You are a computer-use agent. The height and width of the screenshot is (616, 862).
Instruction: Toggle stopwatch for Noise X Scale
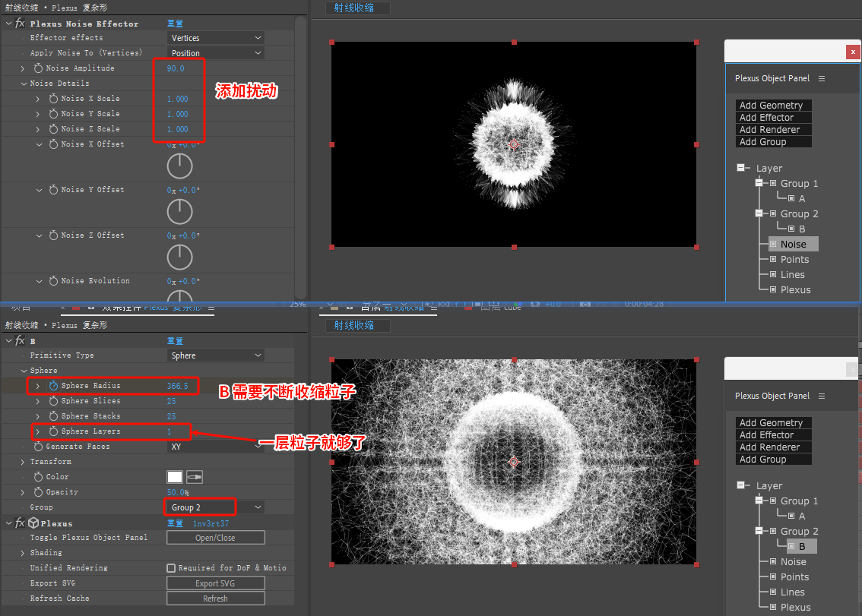pyautogui.click(x=53, y=98)
